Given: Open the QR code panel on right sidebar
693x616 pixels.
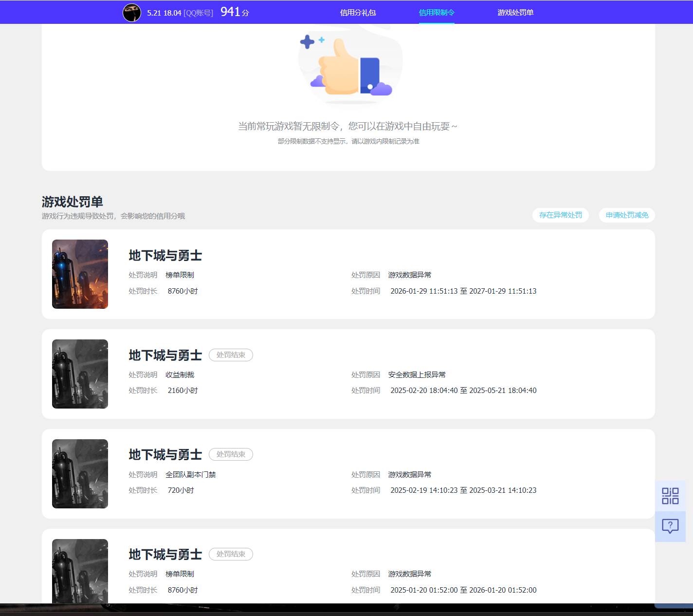Looking at the screenshot, I should [671, 495].
